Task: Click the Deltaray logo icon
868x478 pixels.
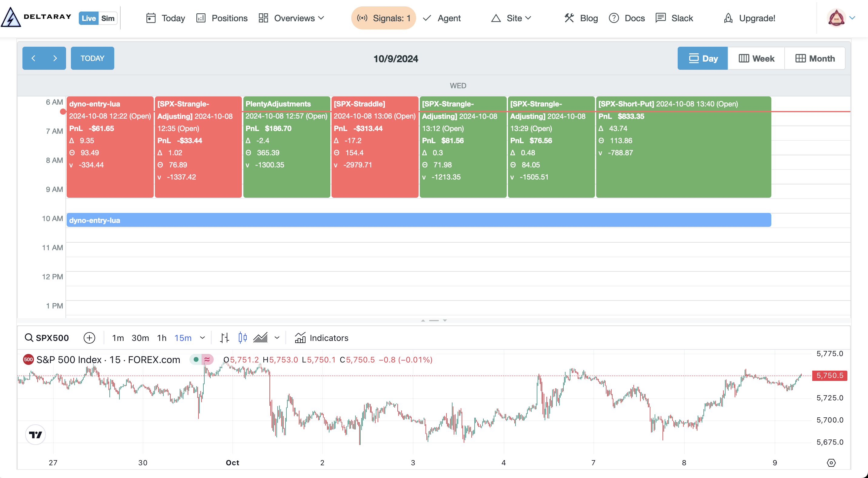Action: 11,18
